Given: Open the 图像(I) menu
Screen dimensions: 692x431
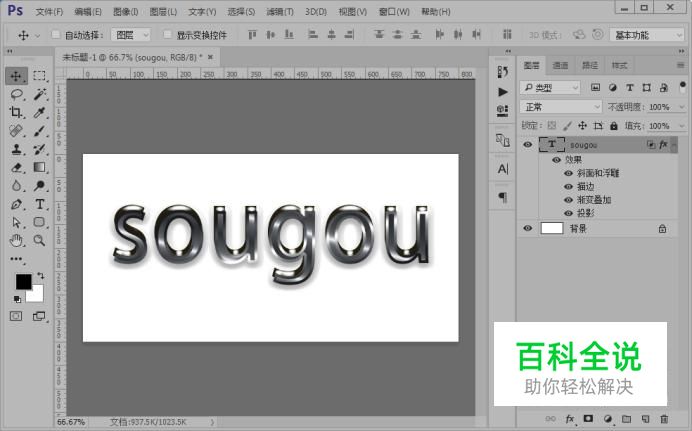Looking at the screenshot, I should point(125,12).
